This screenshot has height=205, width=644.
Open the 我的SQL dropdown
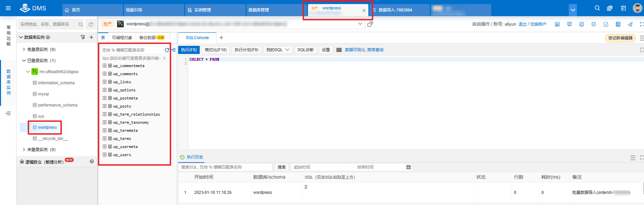click(278, 50)
